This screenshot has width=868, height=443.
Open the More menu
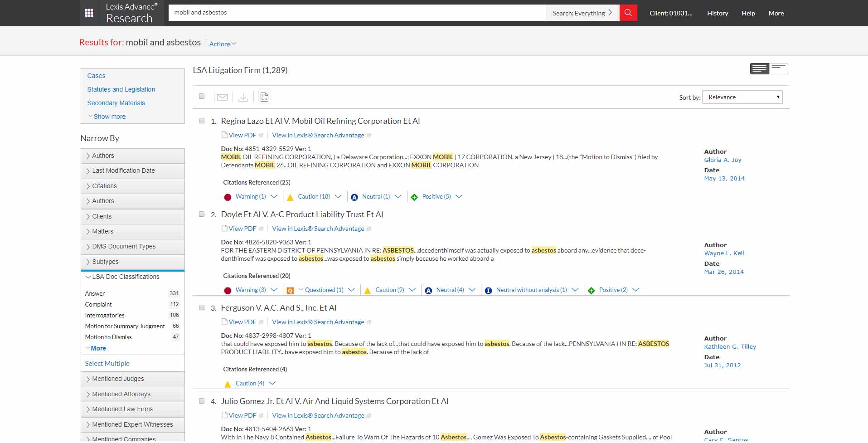[x=776, y=13]
